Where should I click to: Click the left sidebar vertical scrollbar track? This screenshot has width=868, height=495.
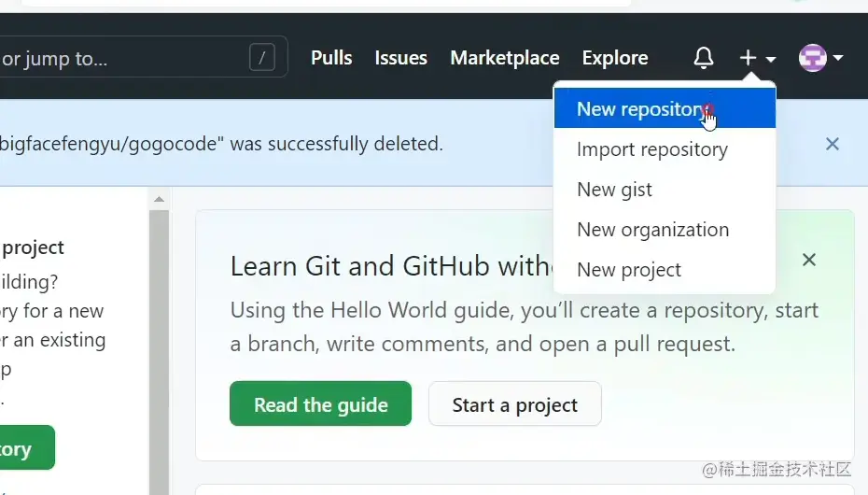[x=159, y=351]
